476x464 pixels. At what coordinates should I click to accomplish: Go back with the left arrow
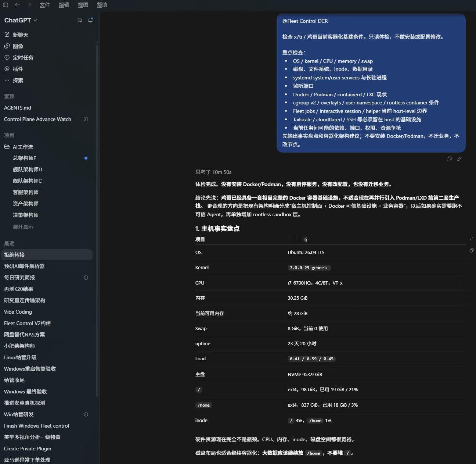[17, 5]
